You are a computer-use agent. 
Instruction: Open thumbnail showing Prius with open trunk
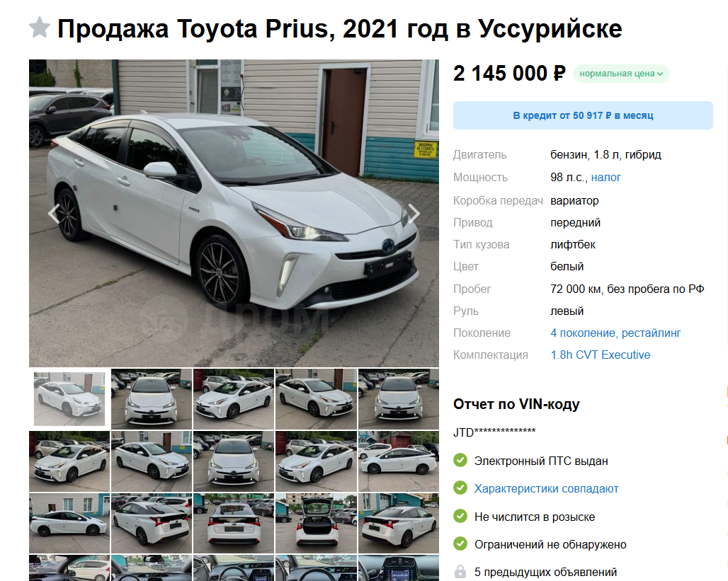tap(316, 523)
